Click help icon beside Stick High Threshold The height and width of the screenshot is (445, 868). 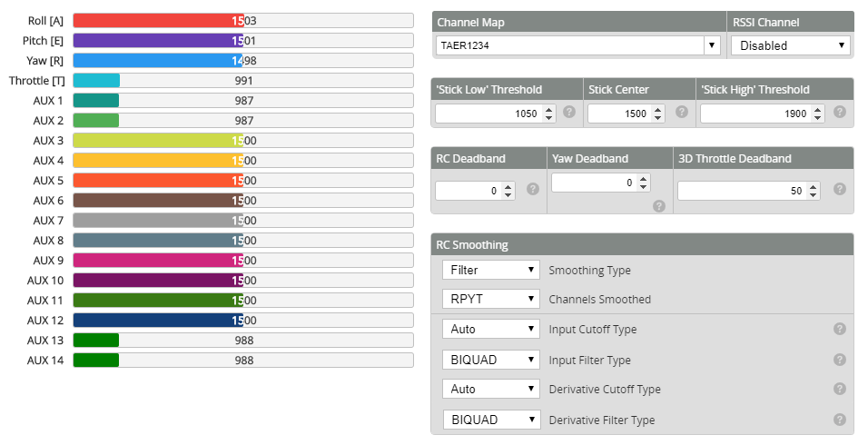[839, 113]
